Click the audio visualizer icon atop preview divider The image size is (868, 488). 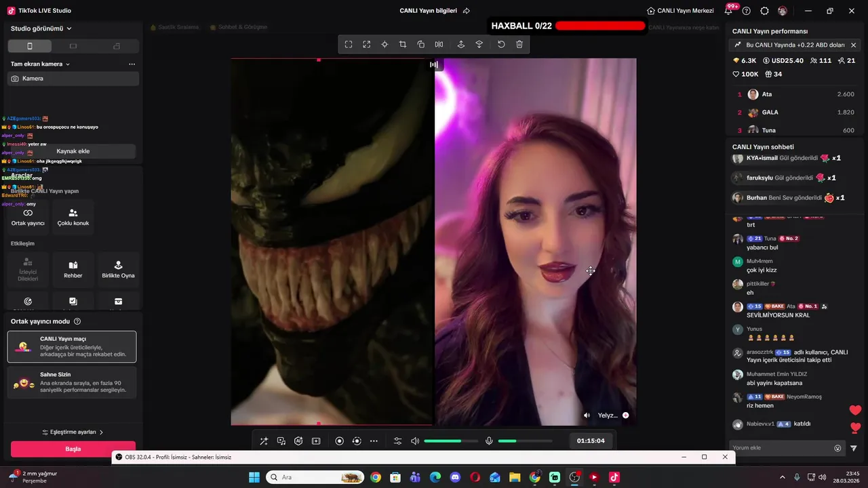tap(434, 64)
